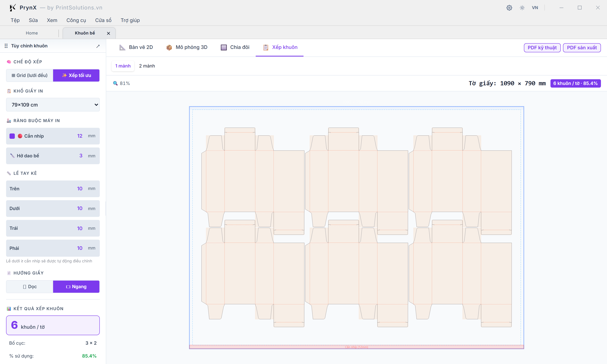Choose Xếp tối ưu layout mode
This screenshot has height=364, width=607.
(x=76, y=75)
